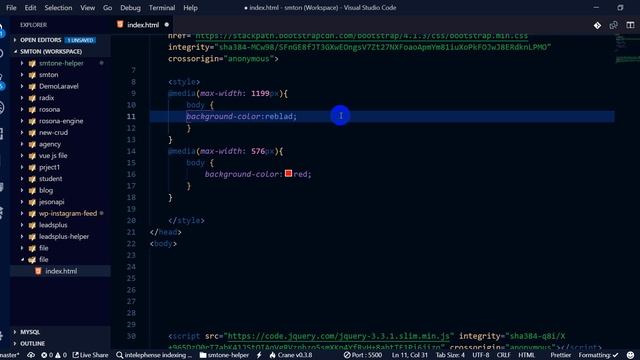Expand the Open Editors section
The width and height of the screenshot is (640, 360).
15,40
